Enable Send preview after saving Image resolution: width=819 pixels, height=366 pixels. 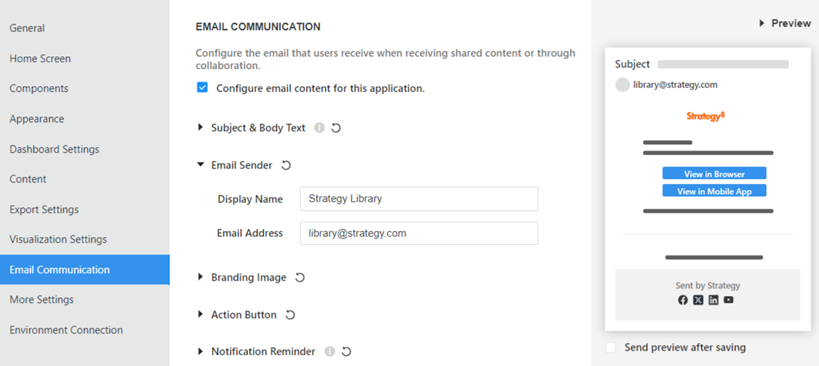coord(611,348)
